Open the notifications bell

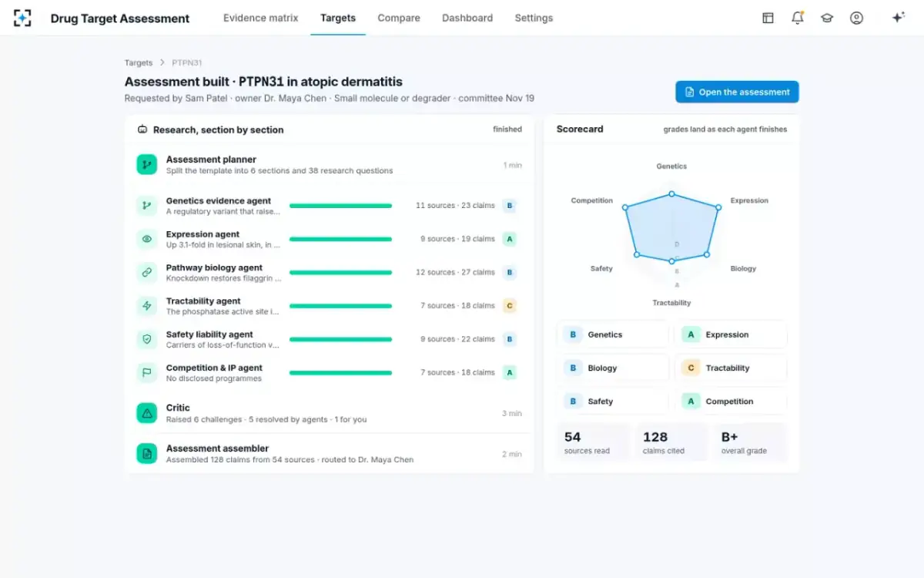[798, 18]
